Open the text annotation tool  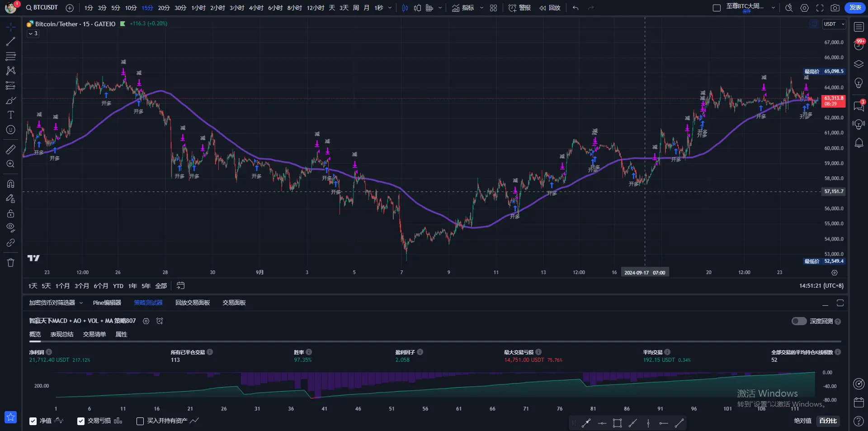pos(10,115)
